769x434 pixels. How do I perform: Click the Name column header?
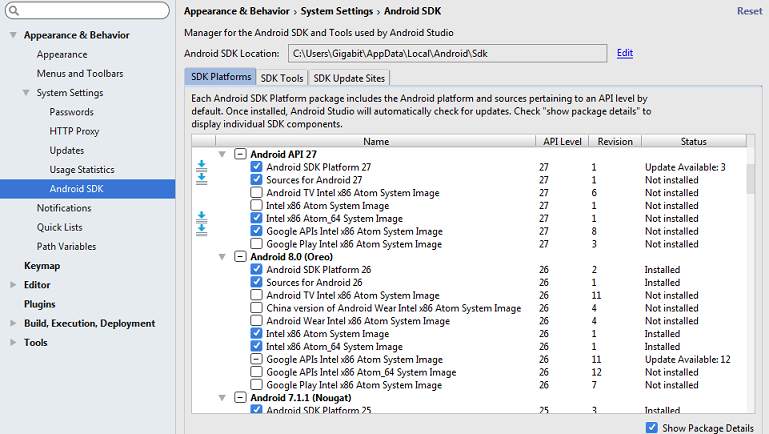click(376, 141)
